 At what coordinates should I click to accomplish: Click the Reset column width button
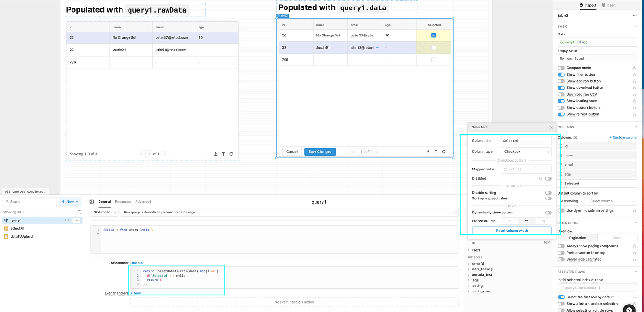(512, 230)
